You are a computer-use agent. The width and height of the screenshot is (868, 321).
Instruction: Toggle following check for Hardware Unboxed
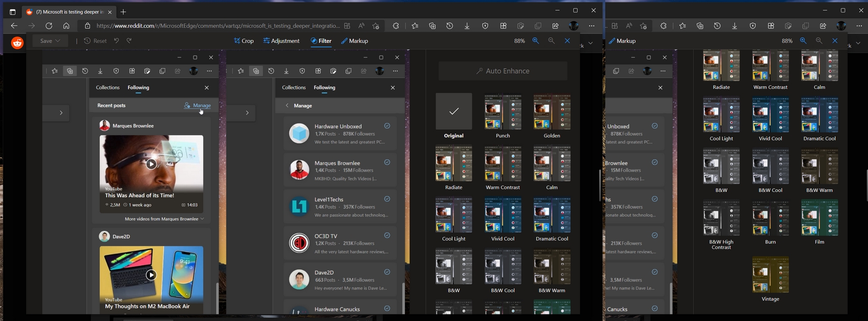tap(387, 126)
